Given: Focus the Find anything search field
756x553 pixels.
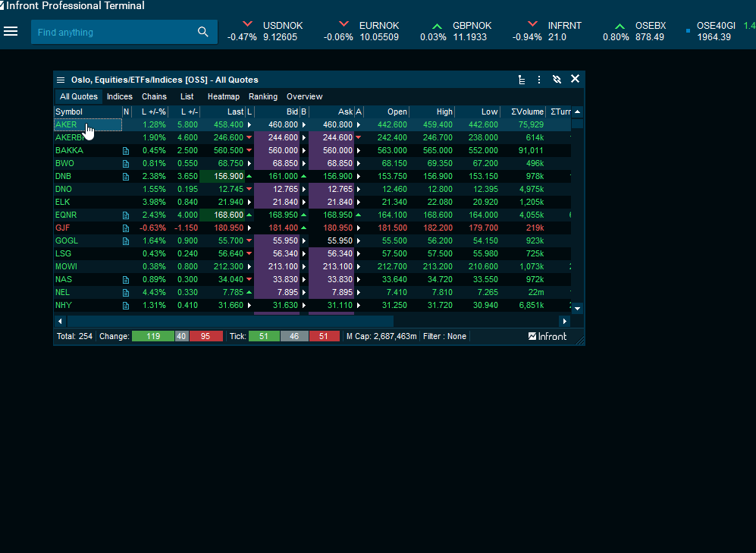Looking at the screenshot, I should pos(114,32).
